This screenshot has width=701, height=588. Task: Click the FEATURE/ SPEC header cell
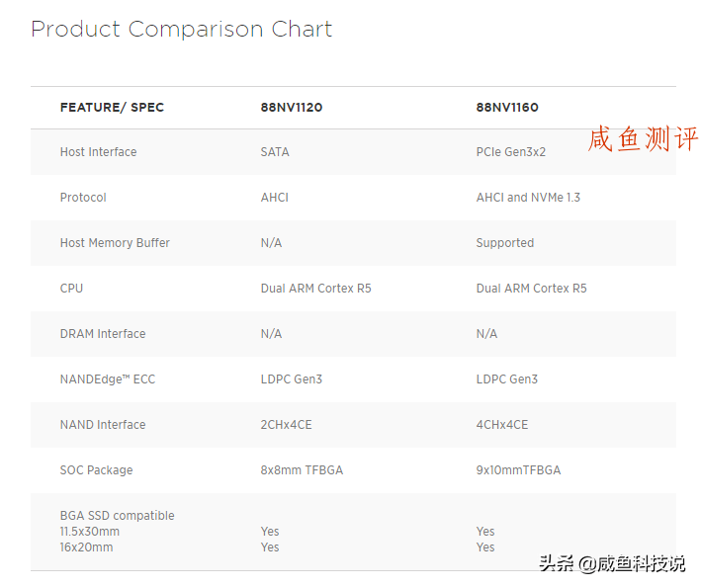(x=112, y=108)
